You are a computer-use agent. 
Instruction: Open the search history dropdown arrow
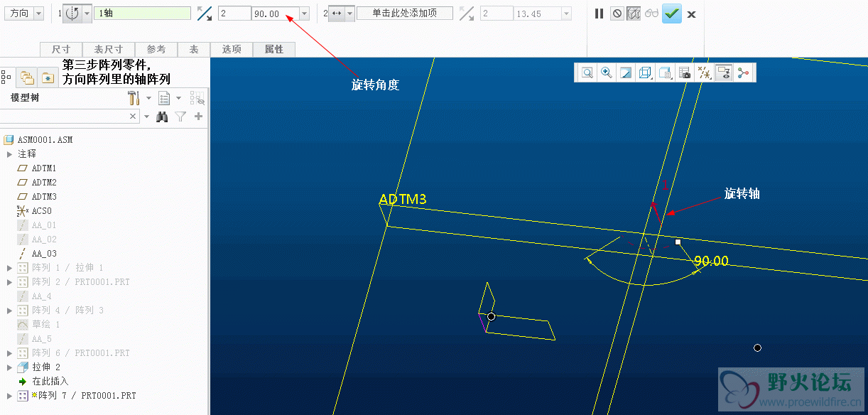click(147, 117)
